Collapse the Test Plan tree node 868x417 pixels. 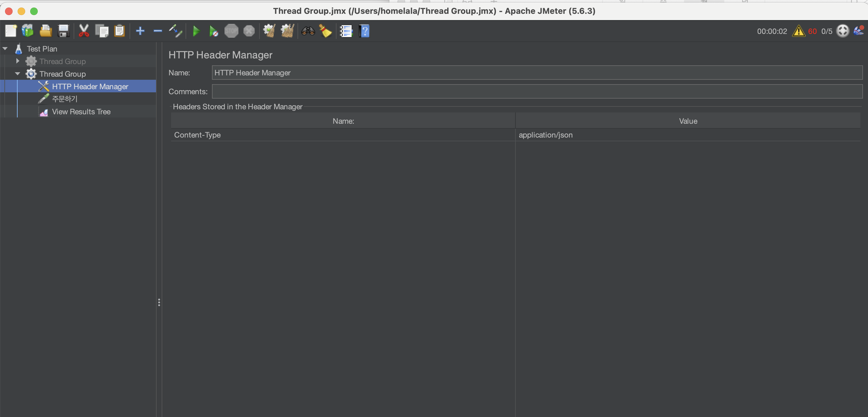[5, 49]
